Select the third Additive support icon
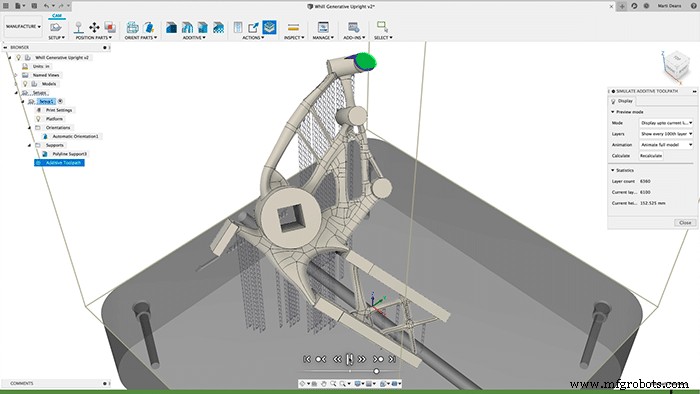This screenshot has width=700, height=394. click(203, 27)
